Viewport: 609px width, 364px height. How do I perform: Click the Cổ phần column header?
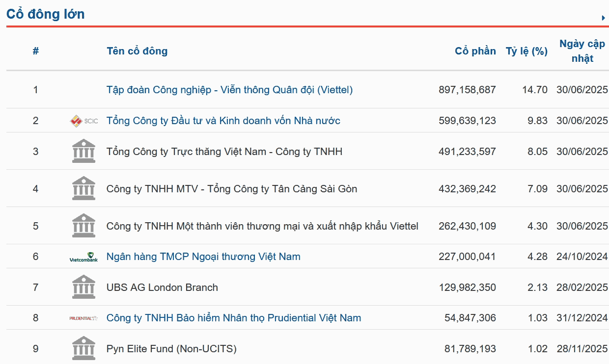click(475, 51)
